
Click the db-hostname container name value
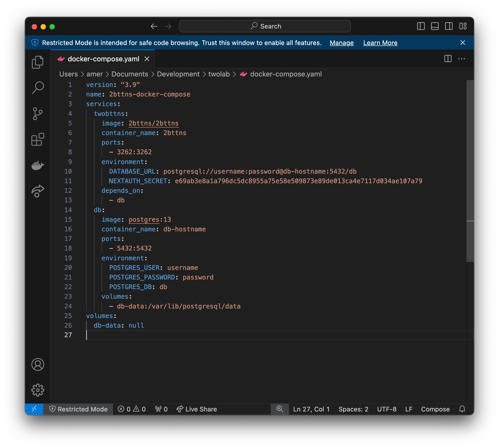pos(185,229)
